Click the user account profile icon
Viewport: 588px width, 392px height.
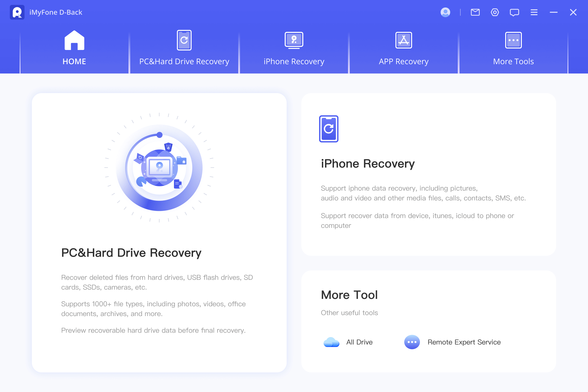[x=445, y=11]
